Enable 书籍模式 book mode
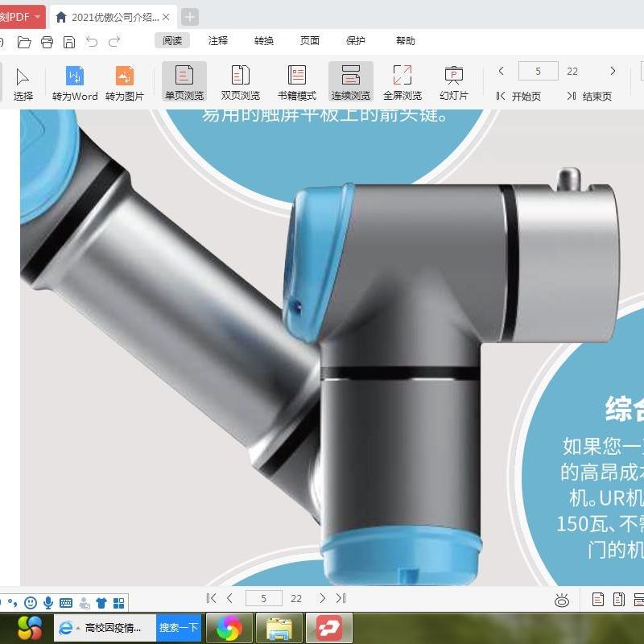Viewport: 644px width, 644px height. (x=297, y=83)
